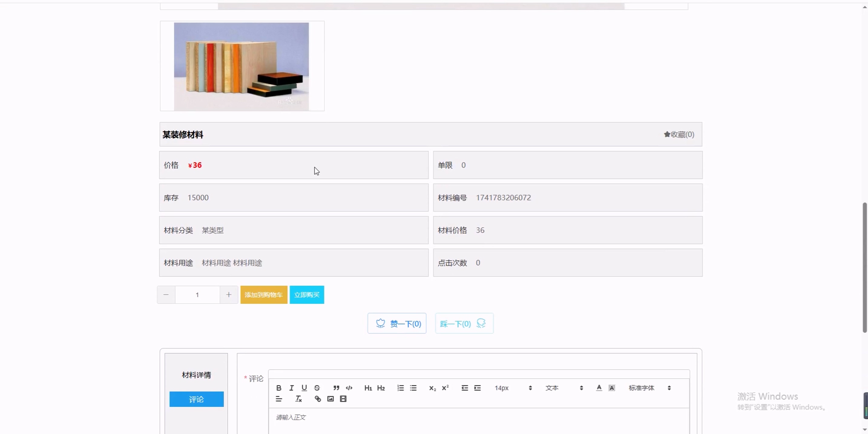Toggle underline formatting in the comment editor
The width and height of the screenshot is (868, 434).
pyautogui.click(x=304, y=388)
